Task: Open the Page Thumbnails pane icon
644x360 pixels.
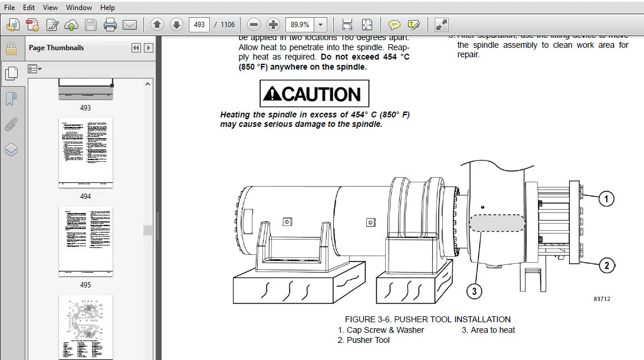Action: coord(11,73)
